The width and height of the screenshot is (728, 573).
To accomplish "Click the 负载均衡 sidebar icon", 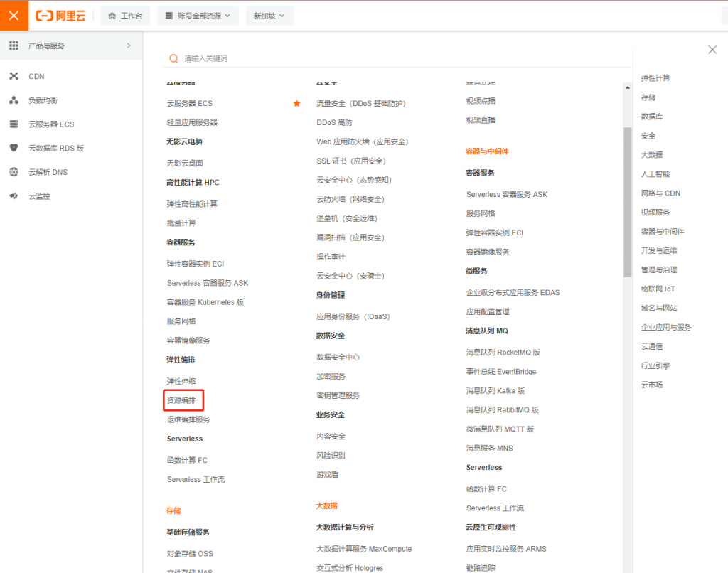I will click(14, 100).
